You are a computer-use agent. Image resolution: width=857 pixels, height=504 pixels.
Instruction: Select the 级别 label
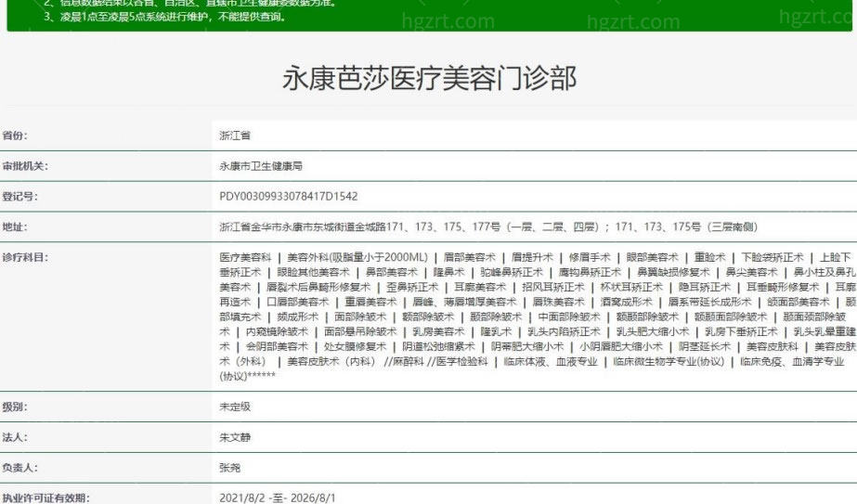click(15, 407)
